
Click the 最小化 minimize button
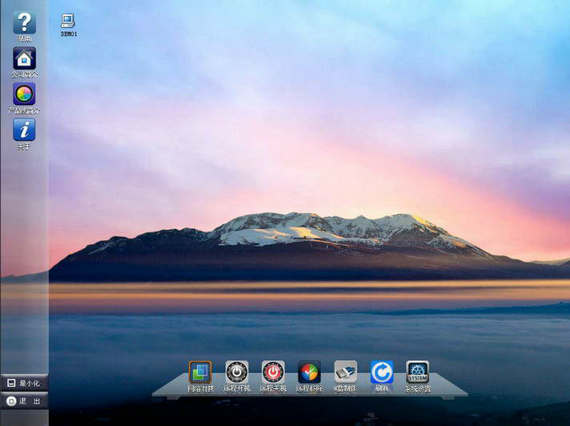point(24,383)
